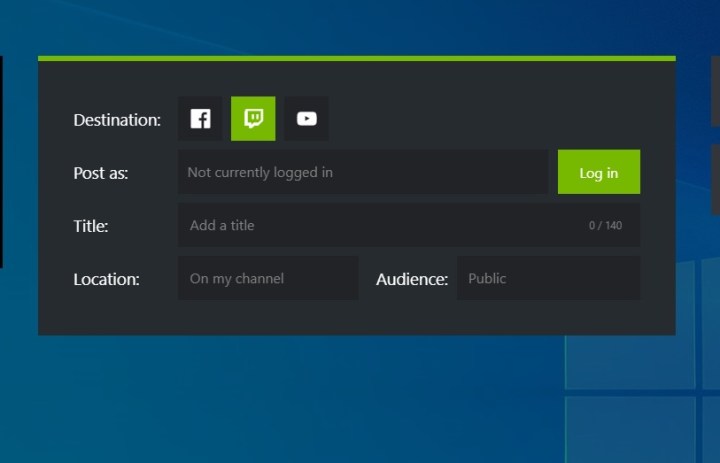Expand the Audience 'Public' dropdown
The width and height of the screenshot is (720, 463).
(548, 278)
